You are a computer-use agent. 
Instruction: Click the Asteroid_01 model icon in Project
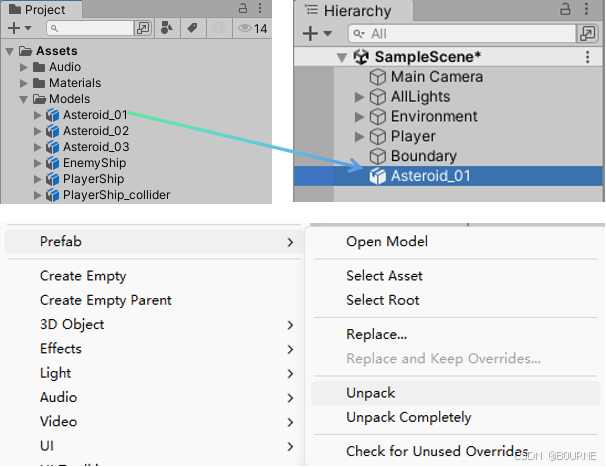(x=53, y=115)
